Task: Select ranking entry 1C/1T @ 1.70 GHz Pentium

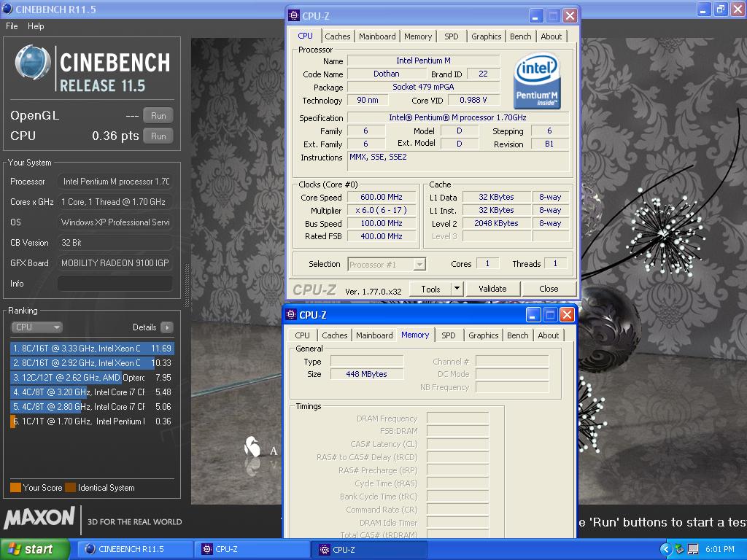Action: coord(92,421)
